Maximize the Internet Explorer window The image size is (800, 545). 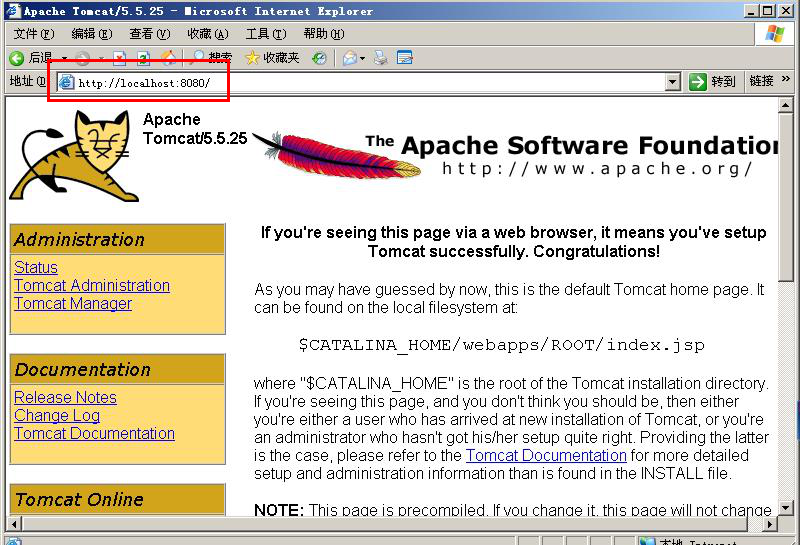click(767, 11)
